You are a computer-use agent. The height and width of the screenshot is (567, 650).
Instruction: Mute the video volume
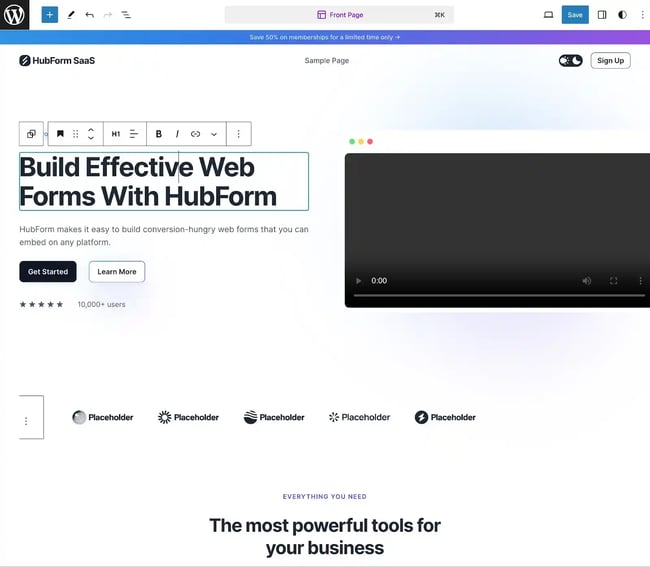click(x=587, y=281)
